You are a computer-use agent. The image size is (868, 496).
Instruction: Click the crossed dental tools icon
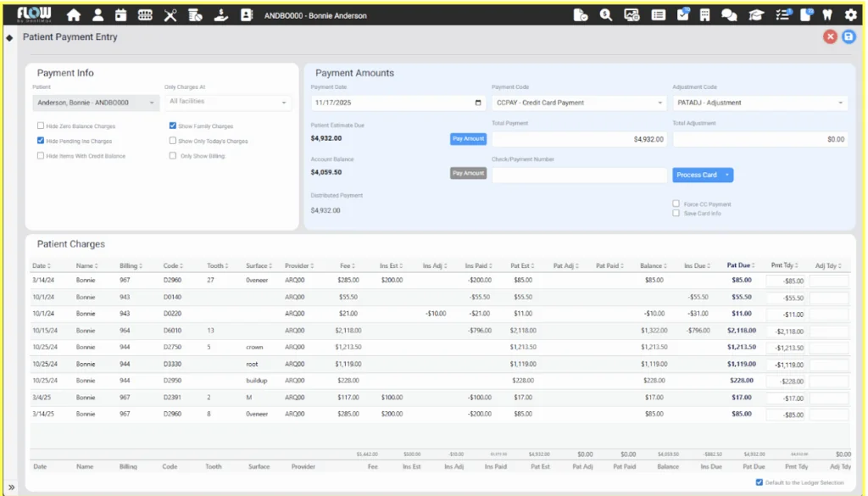[x=170, y=15]
